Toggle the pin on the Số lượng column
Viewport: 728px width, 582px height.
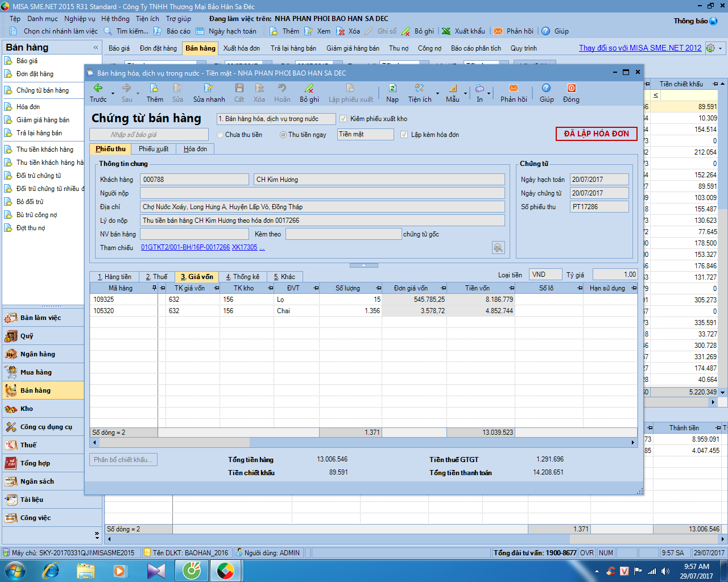(x=378, y=288)
